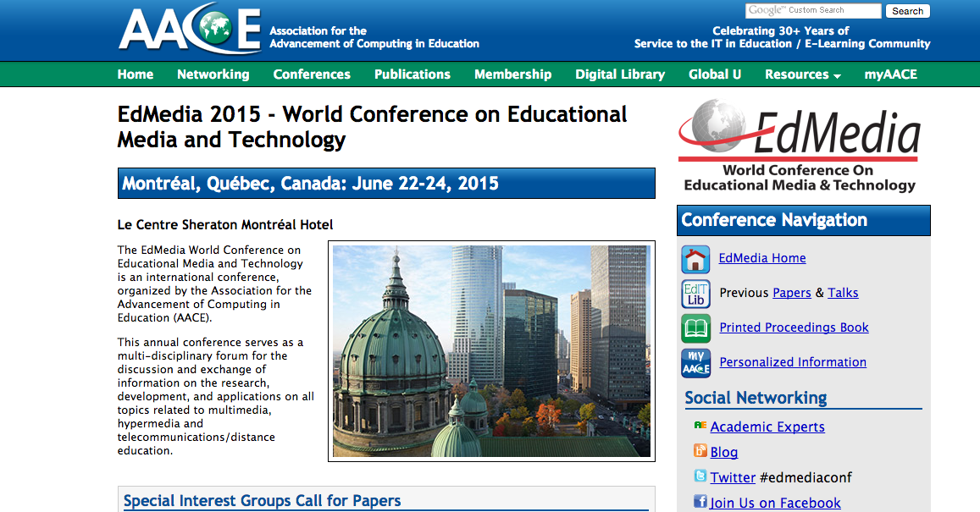Open the previous Papers link
This screenshot has height=512, width=980.
[x=792, y=293]
